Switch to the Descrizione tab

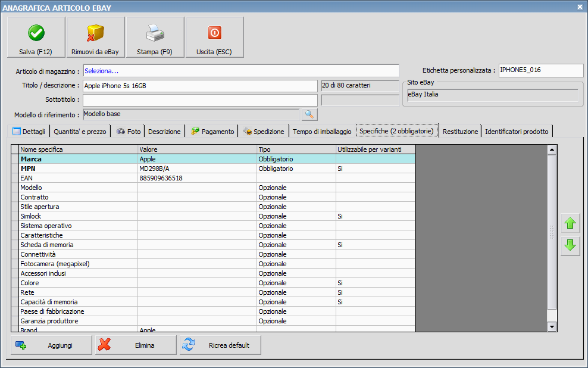[164, 131]
